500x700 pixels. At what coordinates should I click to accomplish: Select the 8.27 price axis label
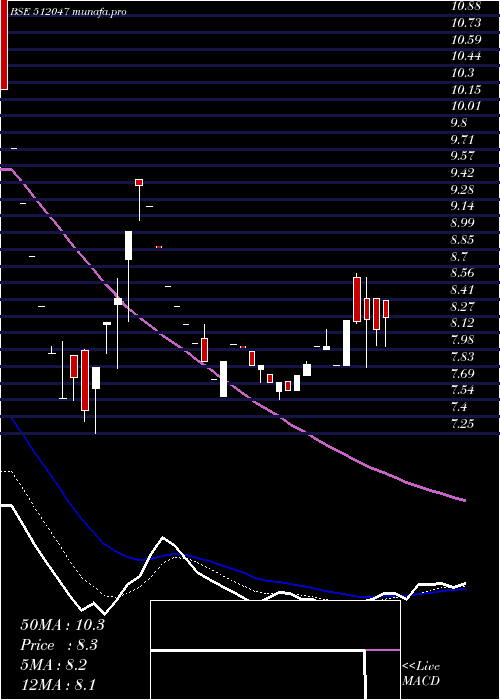pyautogui.click(x=462, y=306)
